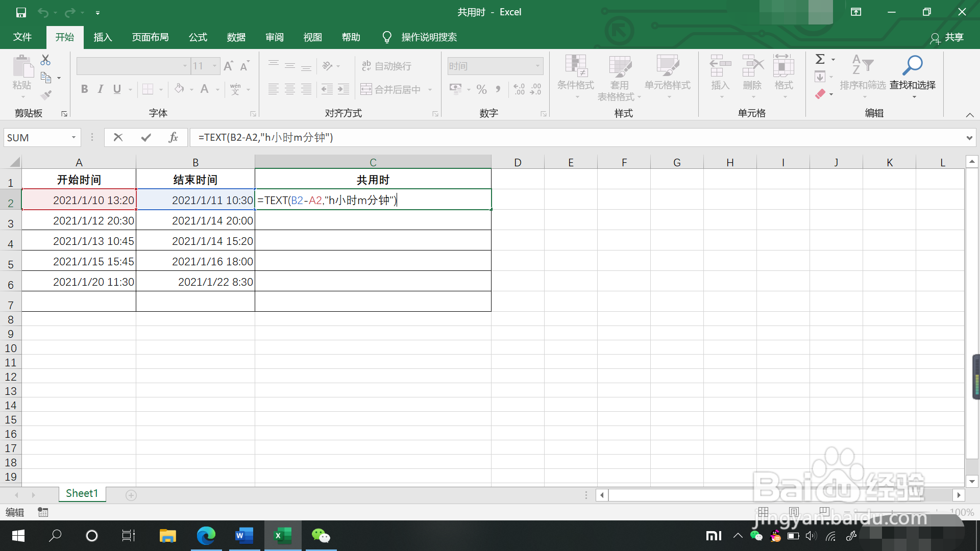The image size is (980, 551).
Task: Add a new sheet with plus button
Action: 131,495
